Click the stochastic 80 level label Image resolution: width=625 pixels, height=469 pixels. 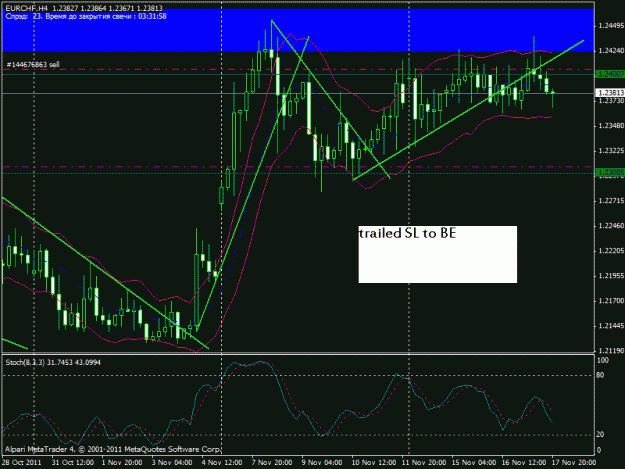tap(600, 375)
